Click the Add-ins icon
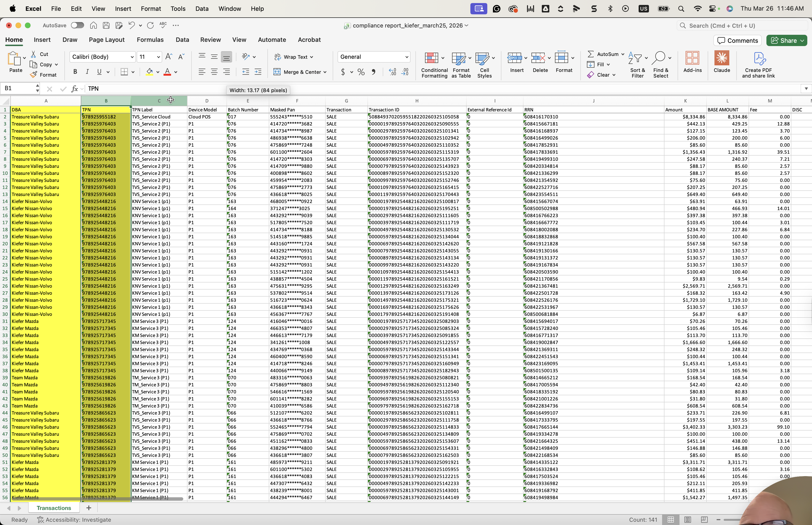Screen dimensions: 812x525 [692, 58]
